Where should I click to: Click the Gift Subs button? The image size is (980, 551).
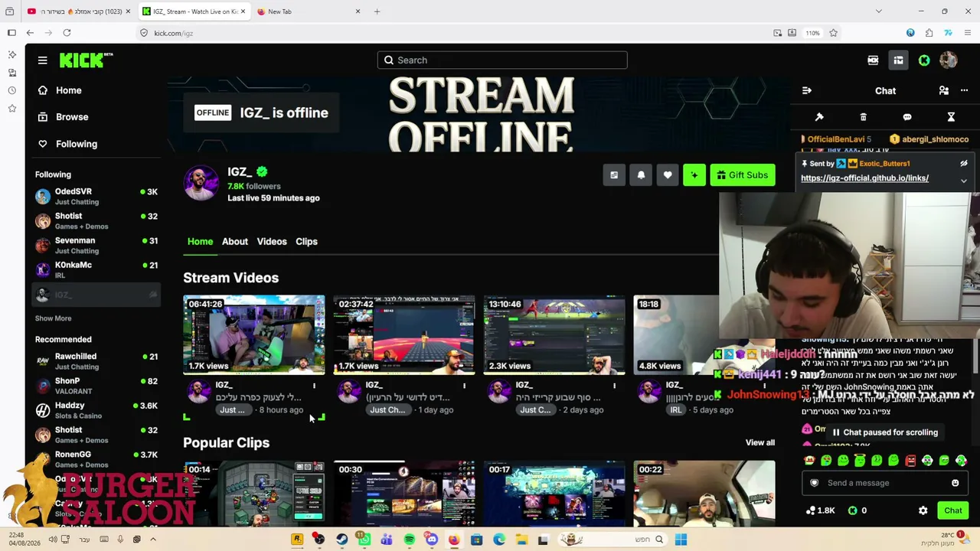point(742,175)
